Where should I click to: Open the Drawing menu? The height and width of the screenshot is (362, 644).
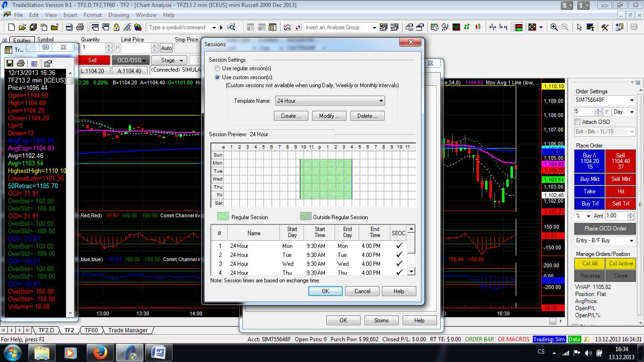pyautogui.click(x=118, y=15)
